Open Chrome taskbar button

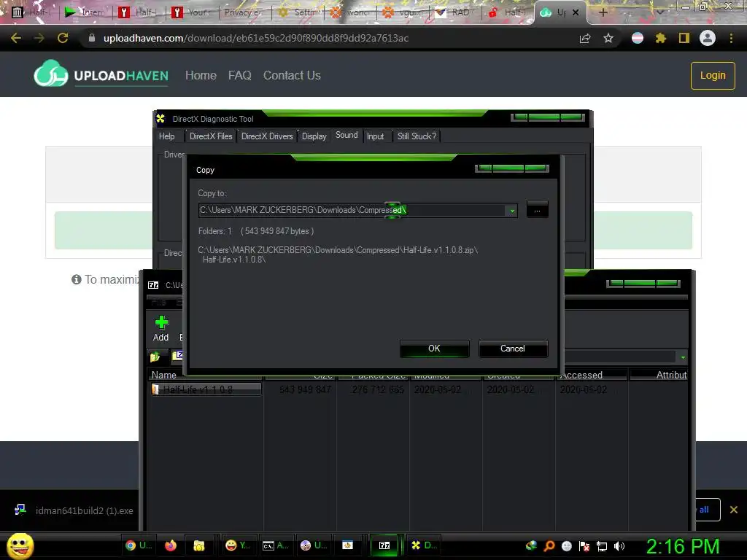(x=138, y=545)
